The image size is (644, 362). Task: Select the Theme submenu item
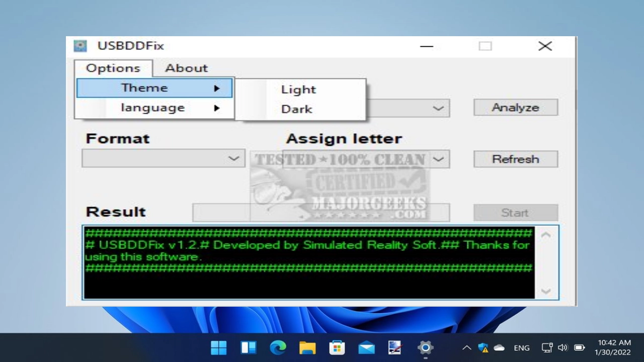[x=154, y=88]
